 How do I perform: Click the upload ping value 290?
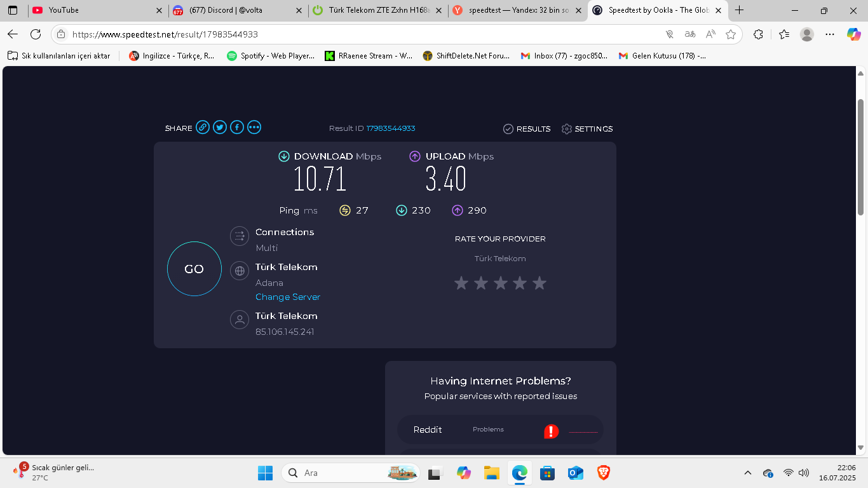477,210
